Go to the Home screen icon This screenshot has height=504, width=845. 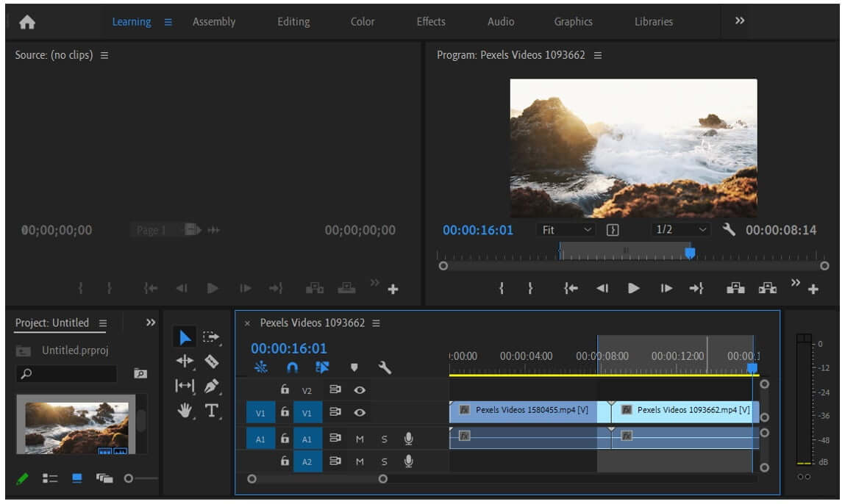coord(27,22)
